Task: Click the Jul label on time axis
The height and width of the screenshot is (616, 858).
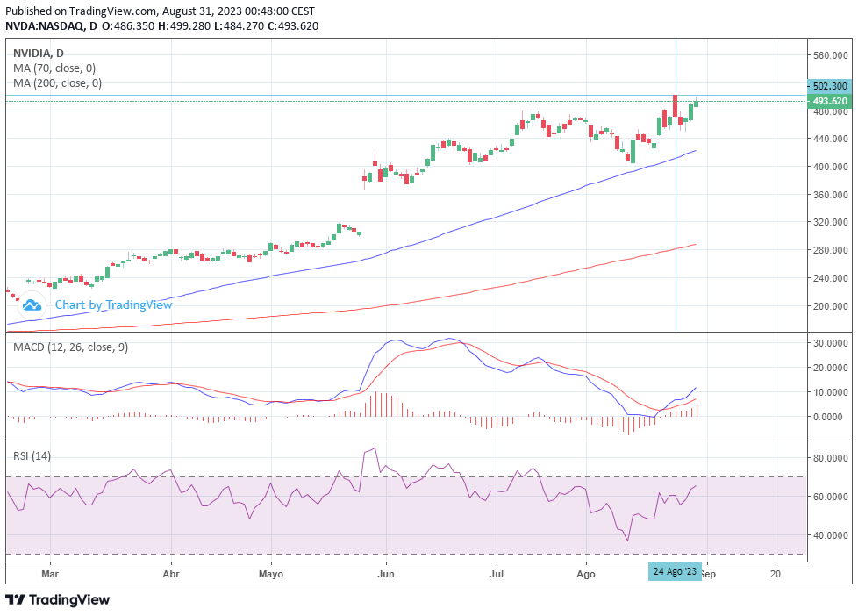Action: tap(497, 574)
